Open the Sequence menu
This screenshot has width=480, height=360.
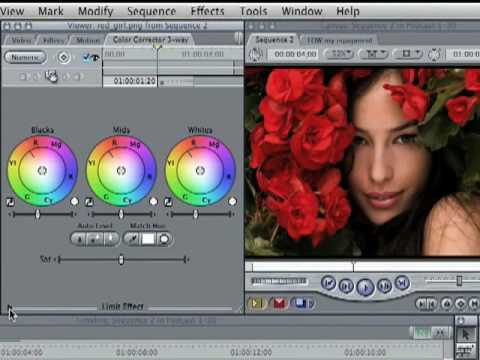[x=151, y=11]
